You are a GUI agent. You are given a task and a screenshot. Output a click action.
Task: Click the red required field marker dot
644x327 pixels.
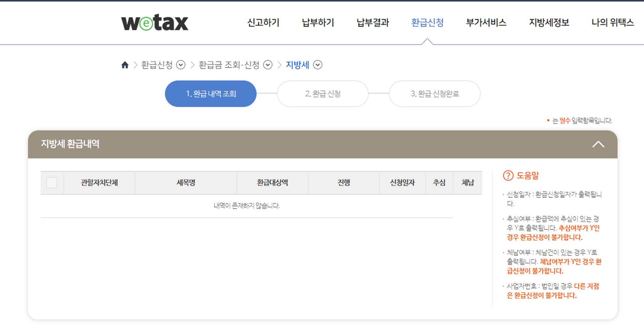click(x=549, y=121)
